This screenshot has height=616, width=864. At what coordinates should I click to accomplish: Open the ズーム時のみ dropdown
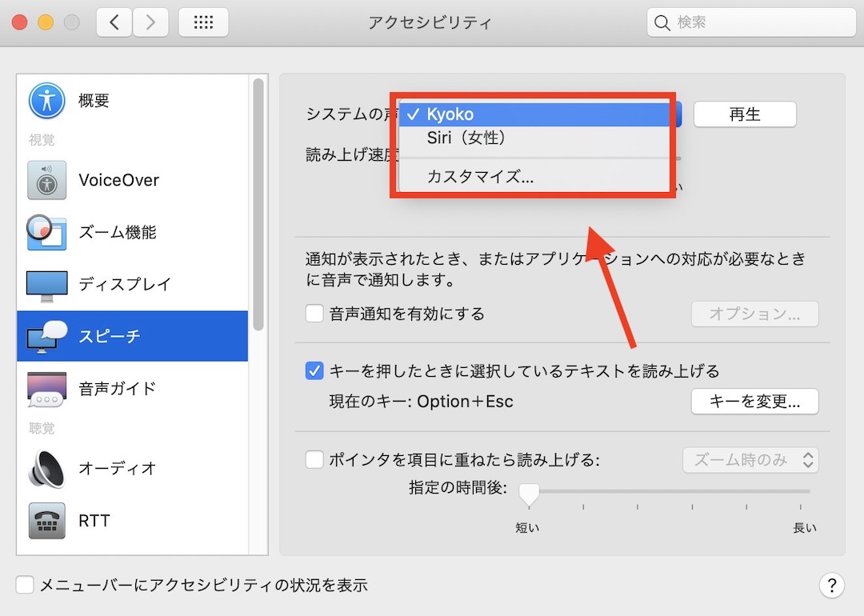(750, 459)
